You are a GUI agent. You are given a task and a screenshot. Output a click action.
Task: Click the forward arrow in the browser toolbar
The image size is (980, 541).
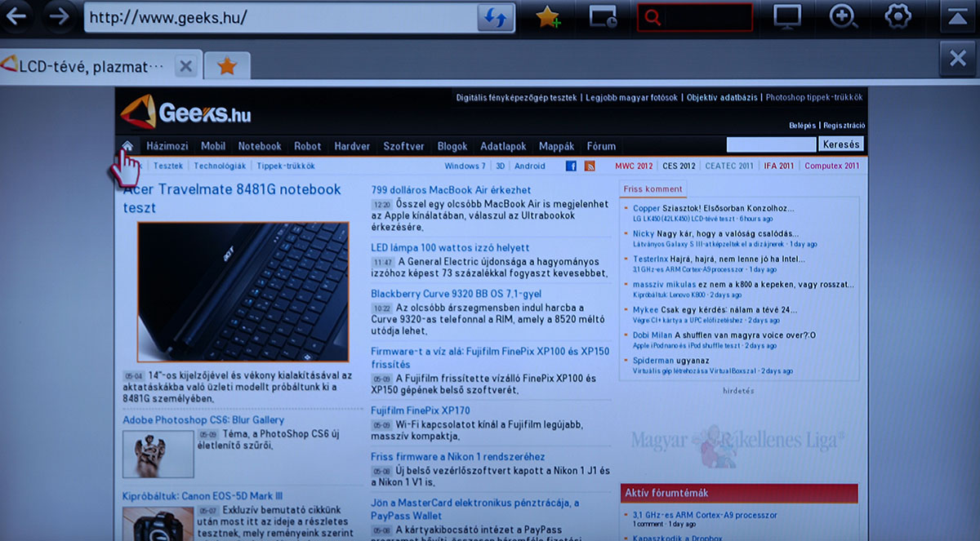click(x=58, y=16)
